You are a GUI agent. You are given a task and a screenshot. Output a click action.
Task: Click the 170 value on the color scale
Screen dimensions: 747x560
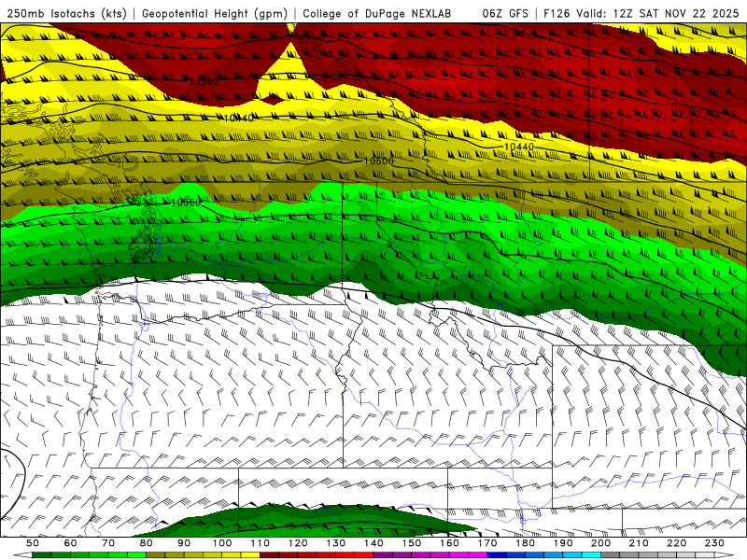point(487,543)
